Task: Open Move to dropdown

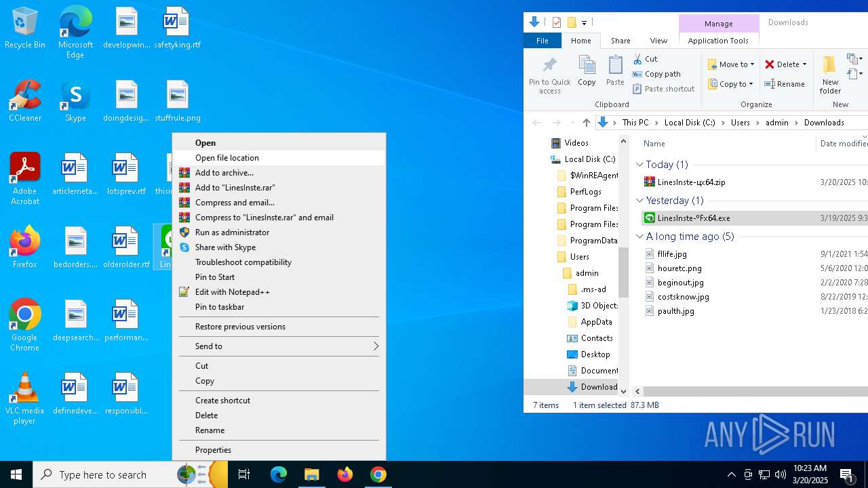Action: (x=732, y=64)
